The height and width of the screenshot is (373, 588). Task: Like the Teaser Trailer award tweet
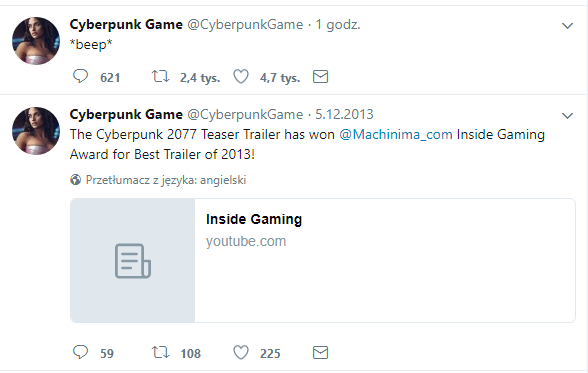pyautogui.click(x=241, y=352)
